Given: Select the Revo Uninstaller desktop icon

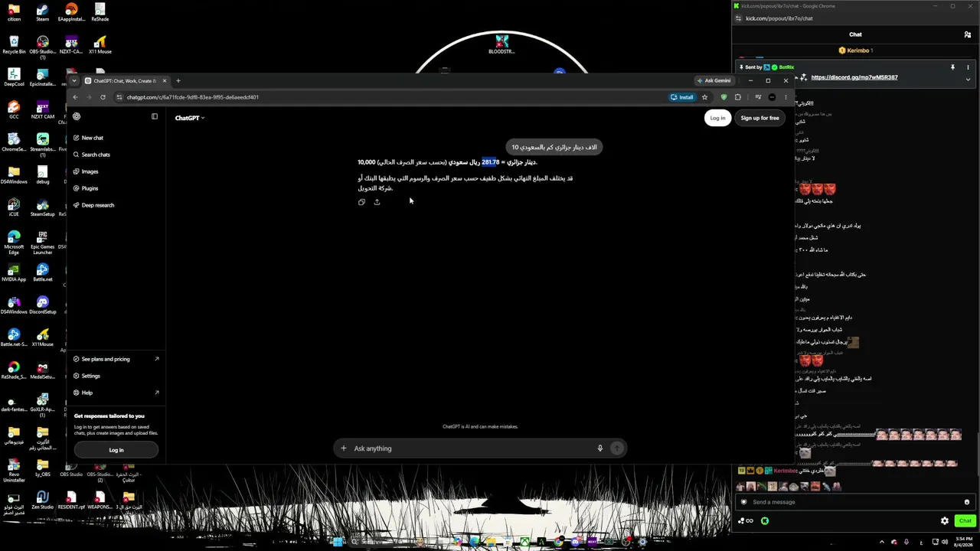Looking at the screenshot, I should (14, 470).
